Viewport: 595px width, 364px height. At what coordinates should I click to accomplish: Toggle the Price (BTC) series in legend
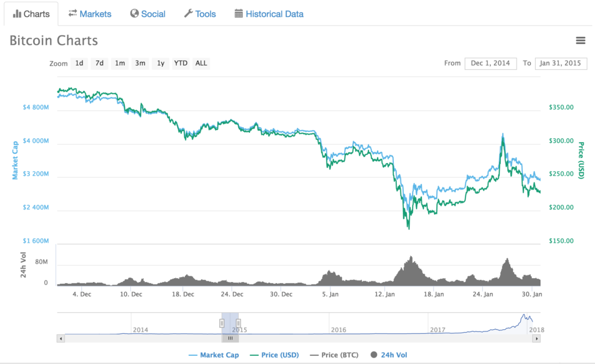[334, 355]
